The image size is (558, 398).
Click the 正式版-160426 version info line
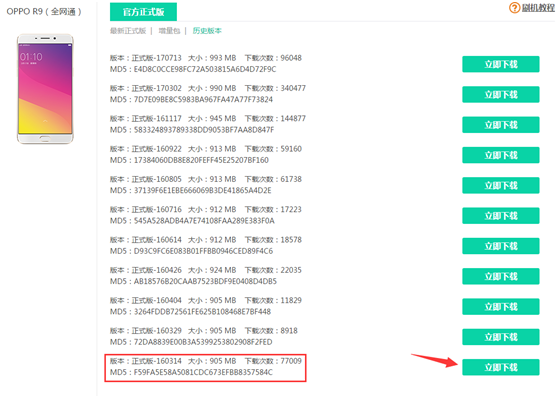click(x=206, y=270)
